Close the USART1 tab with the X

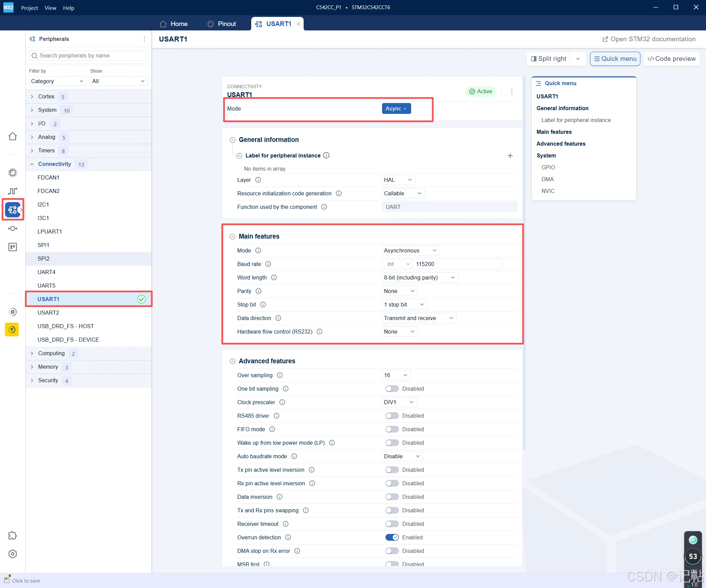[298, 24]
